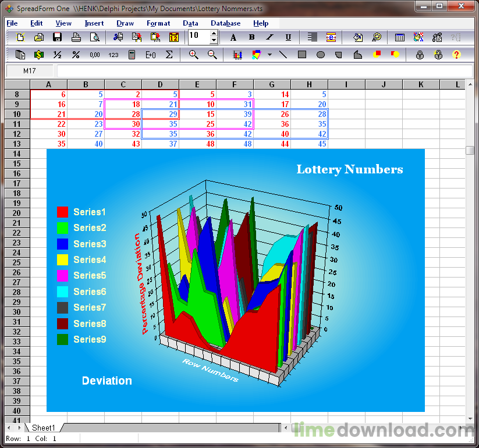Click the Sum sigma icon
479x448 pixels.
pyautogui.click(x=169, y=55)
